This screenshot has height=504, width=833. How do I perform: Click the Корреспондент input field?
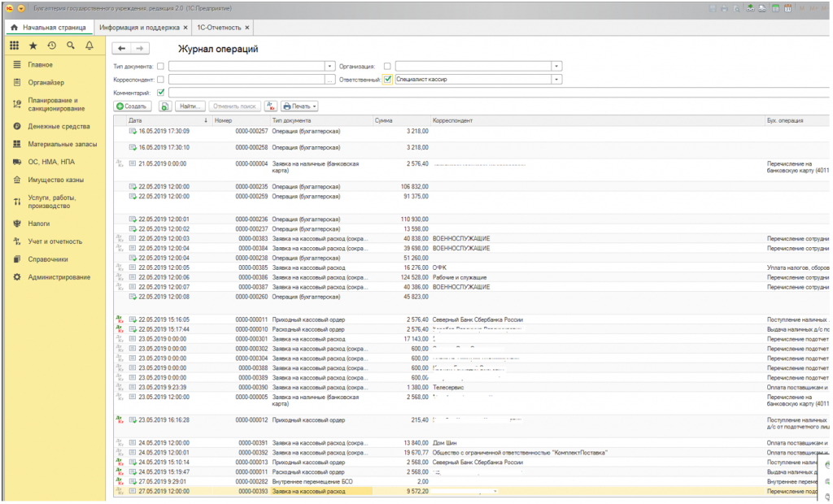click(x=246, y=80)
